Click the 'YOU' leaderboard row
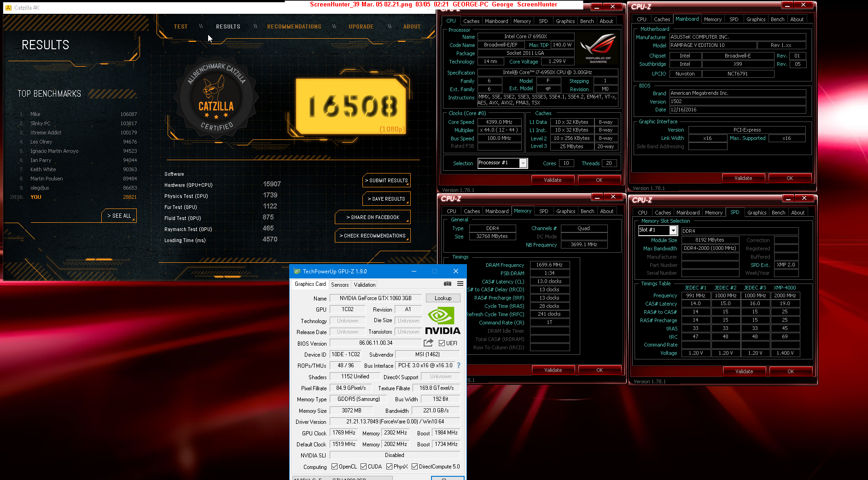868x480 pixels. tap(74, 197)
